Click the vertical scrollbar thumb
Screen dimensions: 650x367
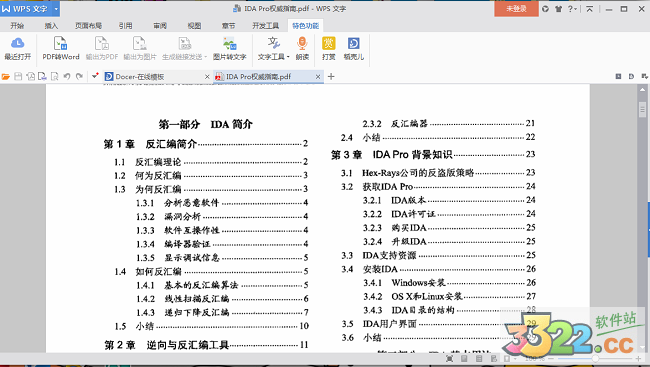(x=642, y=110)
